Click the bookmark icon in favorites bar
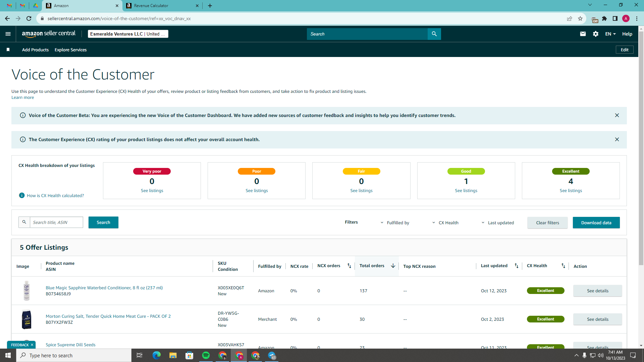Image resolution: width=644 pixels, height=362 pixels. pos(8,50)
